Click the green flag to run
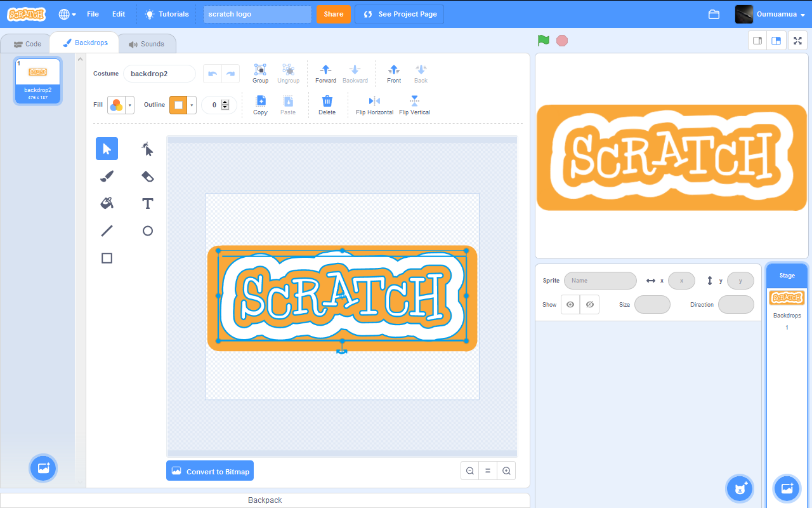The image size is (812, 508). click(543, 41)
